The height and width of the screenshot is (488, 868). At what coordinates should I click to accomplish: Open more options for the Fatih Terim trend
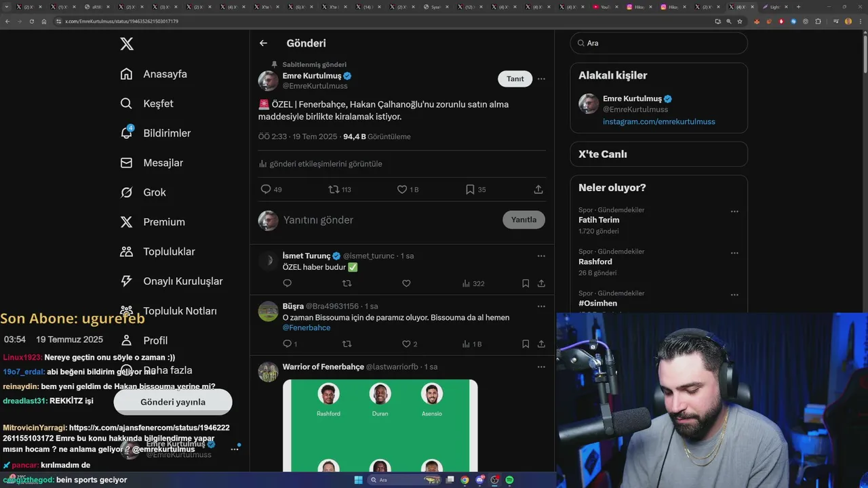point(734,211)
